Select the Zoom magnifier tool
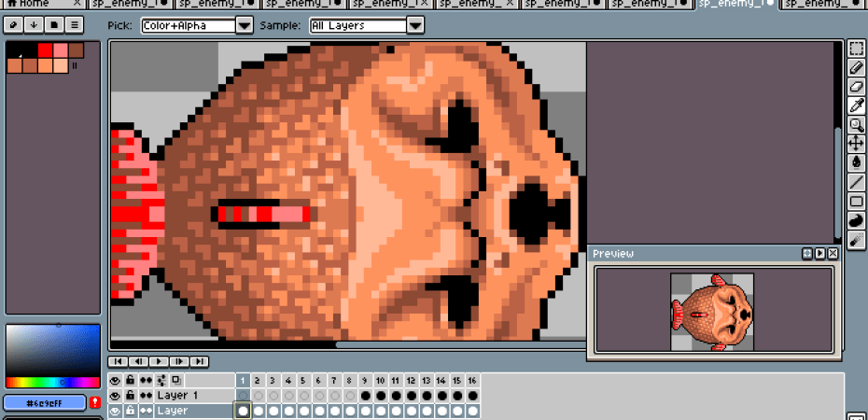Screen dimensions: 868x420 pyautogui.click(x=856, y=125)
